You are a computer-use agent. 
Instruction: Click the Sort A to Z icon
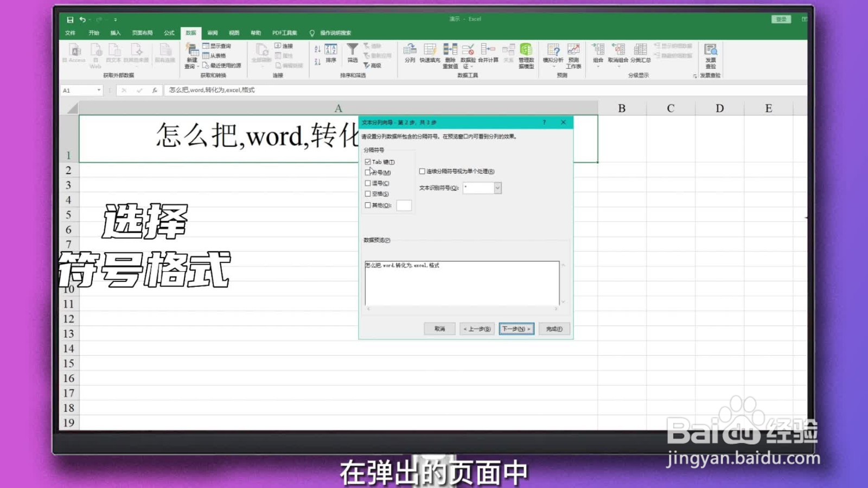[x=317, y=49]
